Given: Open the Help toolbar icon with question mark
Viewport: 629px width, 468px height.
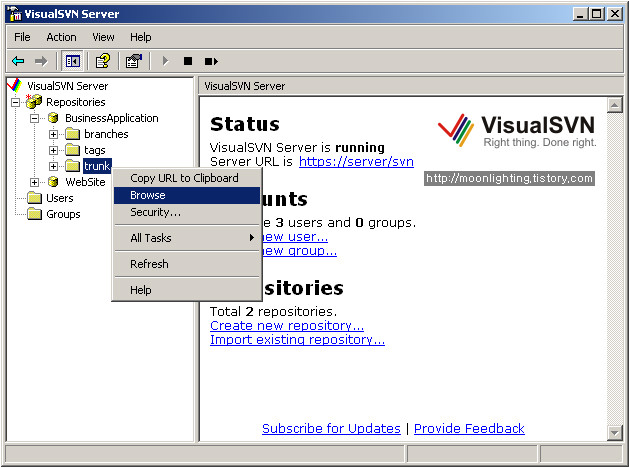Looking at the screenshot, I should [103, 61].
